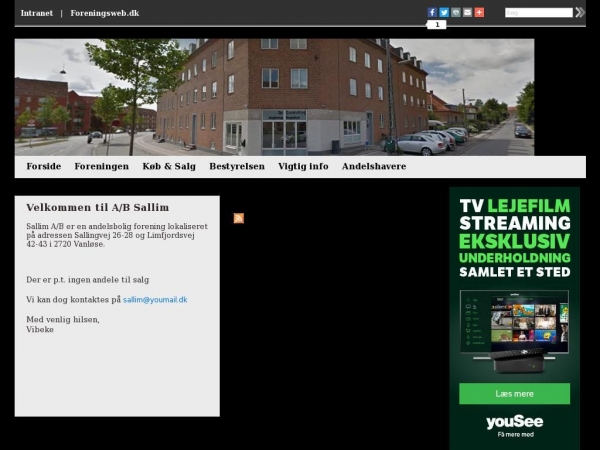Open more sharing options plus icon
This screenshot has height=450, width=600.
(x=479, y=12)
